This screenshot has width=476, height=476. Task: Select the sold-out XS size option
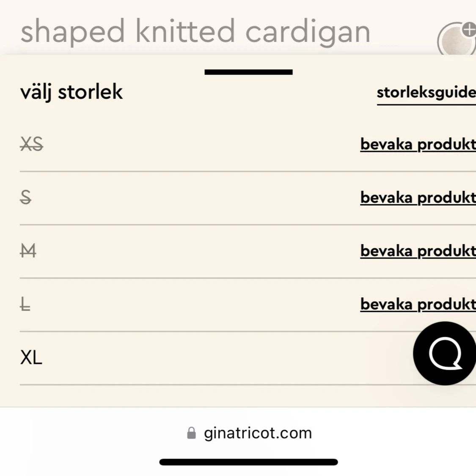pyautogui.click(x=32, y=144)
